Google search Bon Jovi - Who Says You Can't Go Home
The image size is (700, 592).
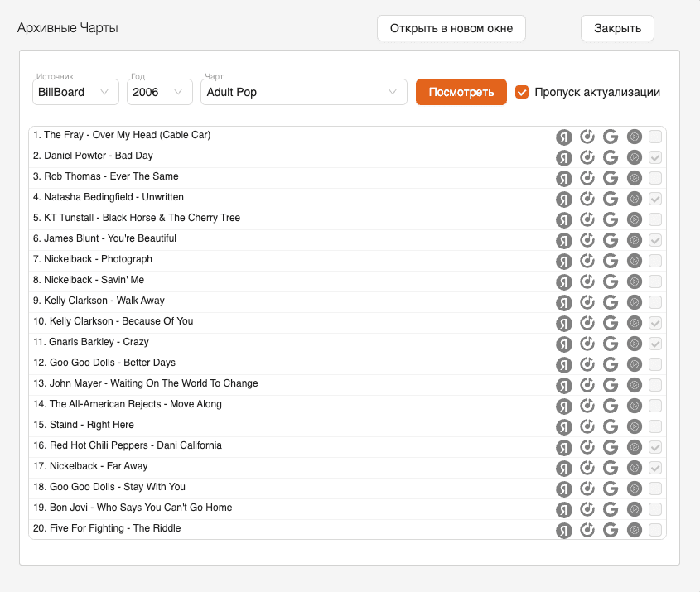611,509
